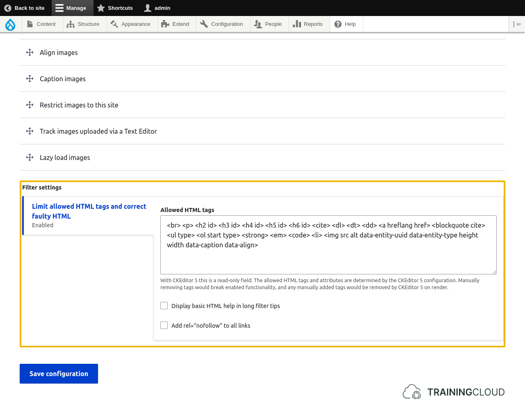
Task: Click the Drupal logo home icon
Action: [10, 25]
